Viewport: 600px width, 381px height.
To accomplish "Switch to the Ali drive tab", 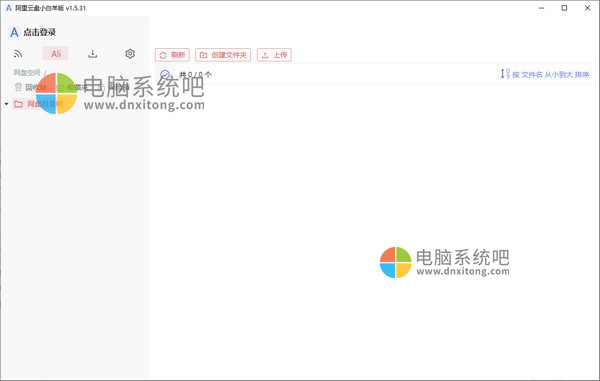I will tap(56, 54).
